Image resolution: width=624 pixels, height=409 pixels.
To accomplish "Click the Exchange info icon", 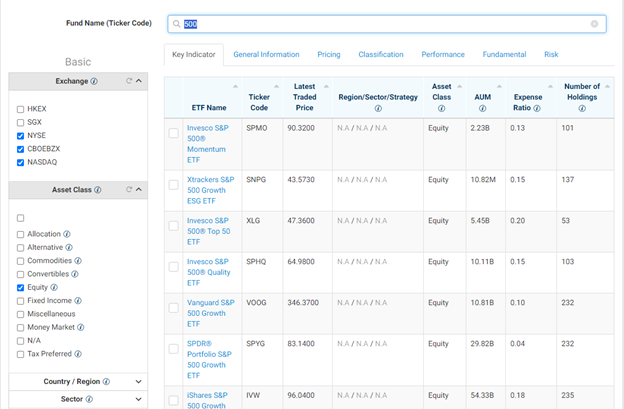I will click(x=95, y=81).
